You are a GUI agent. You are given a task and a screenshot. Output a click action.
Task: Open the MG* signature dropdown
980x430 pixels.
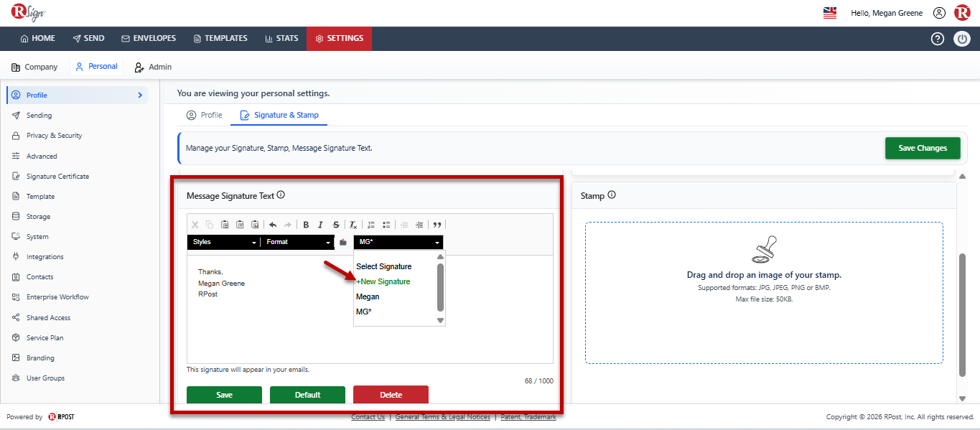[x=398, y=242]
